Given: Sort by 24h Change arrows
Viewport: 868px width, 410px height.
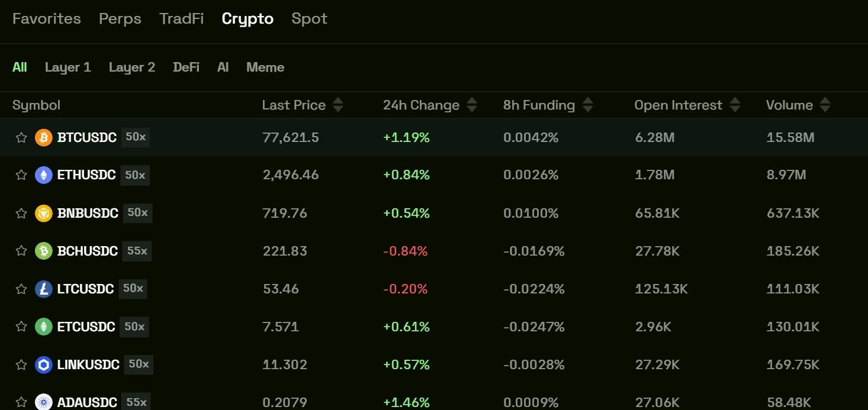Looking at the screenshot, I should 472,105.
